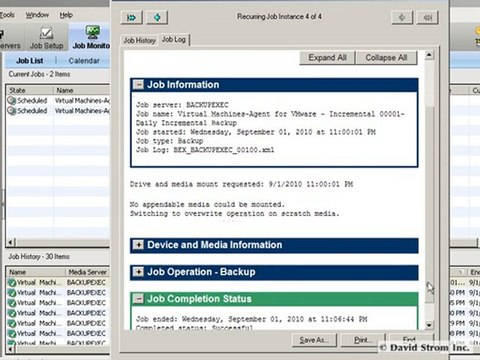Screen dimensions: 480x360
Task: Click 'Job type: Backup' line
Action: tap(169, 141)
